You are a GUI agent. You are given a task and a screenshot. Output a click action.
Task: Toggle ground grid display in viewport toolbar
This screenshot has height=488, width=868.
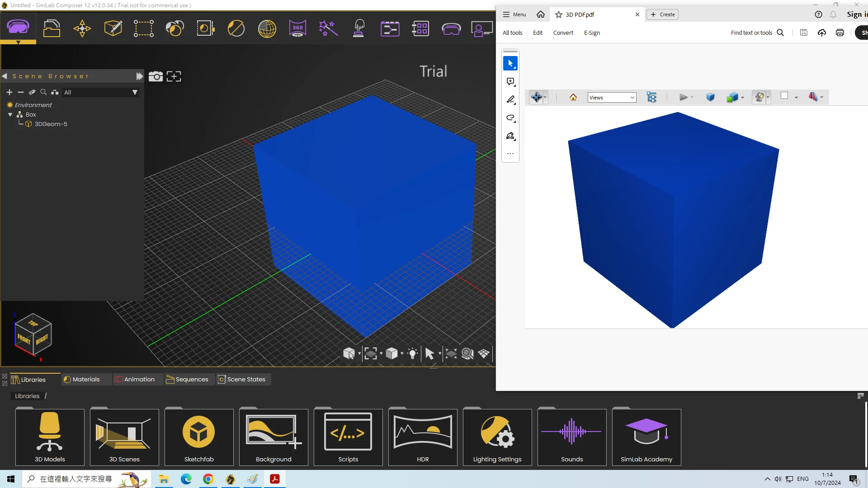(484, 353)
